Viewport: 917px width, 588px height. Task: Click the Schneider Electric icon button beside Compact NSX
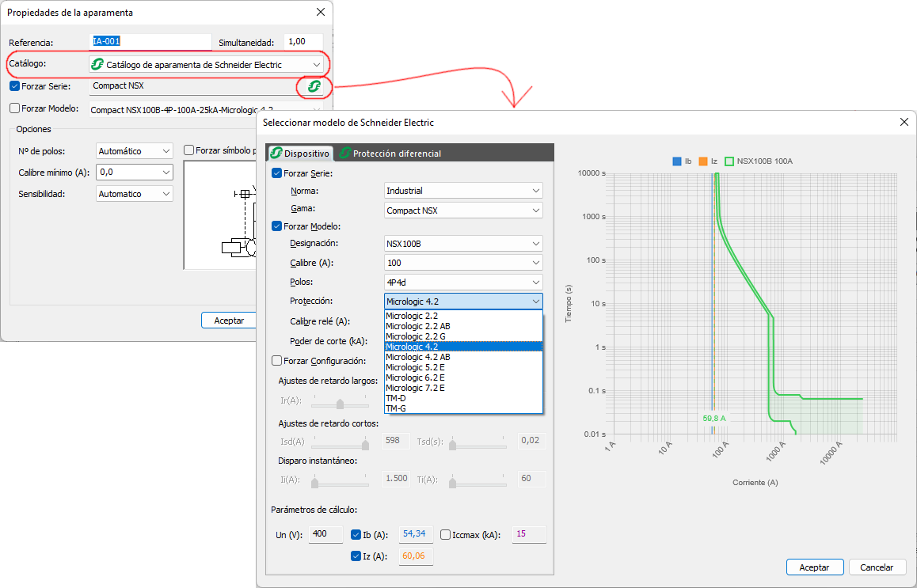(x=314, y=86)
